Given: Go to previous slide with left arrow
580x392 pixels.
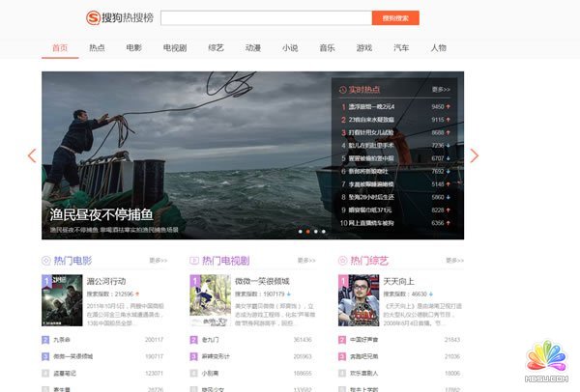Looking at the screenshot, I should (32, 155).
